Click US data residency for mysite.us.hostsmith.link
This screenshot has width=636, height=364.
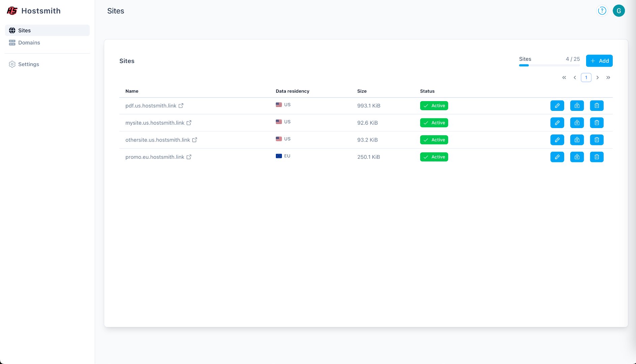click(x=283, y=122)
